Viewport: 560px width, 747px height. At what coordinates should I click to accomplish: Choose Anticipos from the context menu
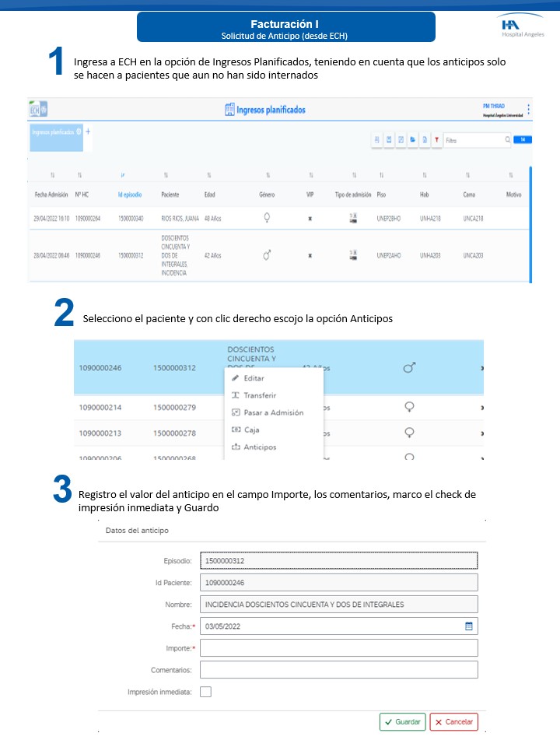coord(260,447)
